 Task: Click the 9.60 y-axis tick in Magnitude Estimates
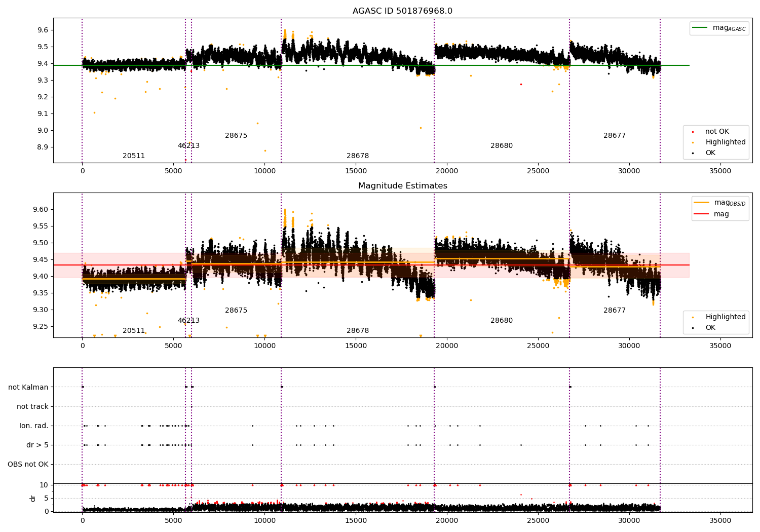pos(41,210)
